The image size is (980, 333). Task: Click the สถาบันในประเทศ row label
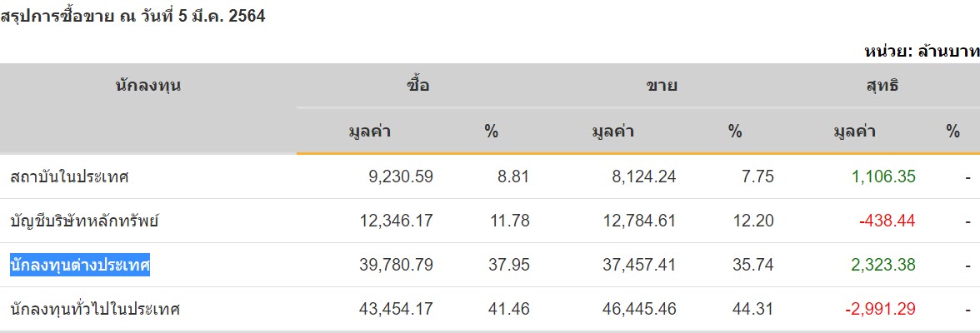[70, 176]
